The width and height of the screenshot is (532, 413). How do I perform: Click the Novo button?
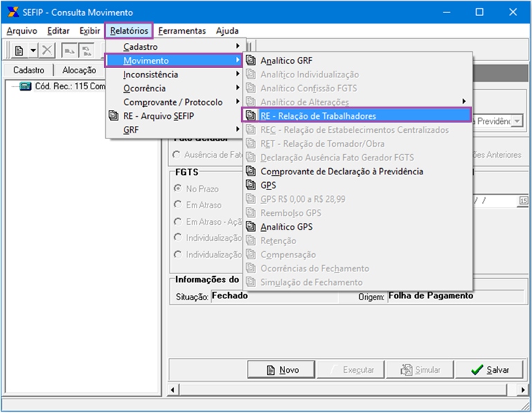click(x=281, y=369)
